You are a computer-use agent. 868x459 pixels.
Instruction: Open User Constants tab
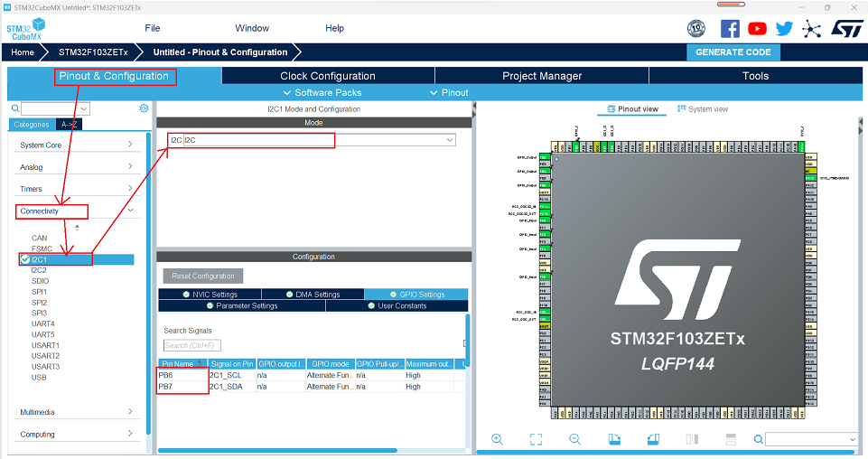tap(397, 305)
